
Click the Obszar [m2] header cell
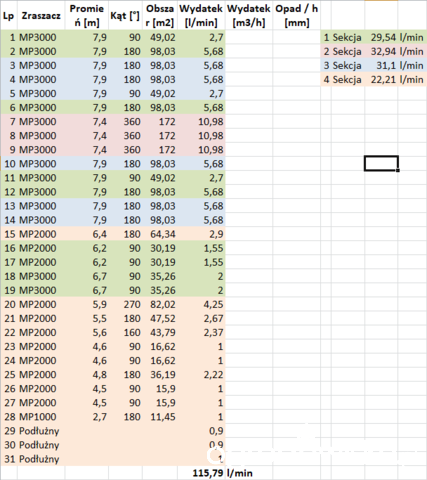[x=160, y=15]
